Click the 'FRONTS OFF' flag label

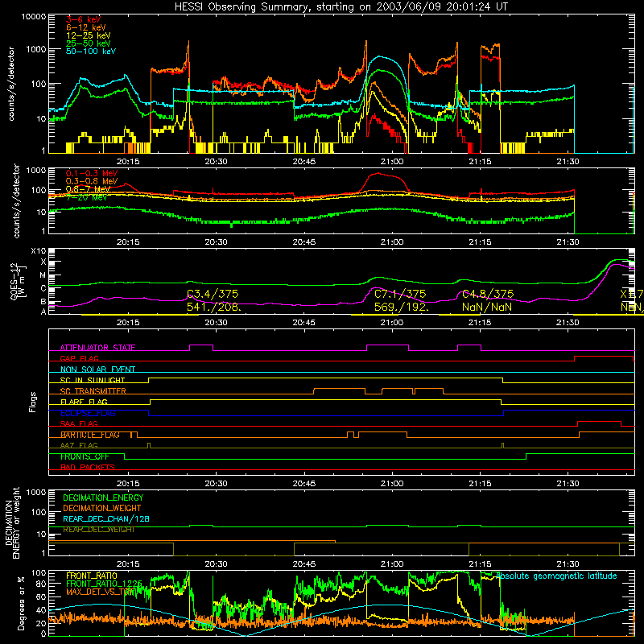click(x=85, y=456)
